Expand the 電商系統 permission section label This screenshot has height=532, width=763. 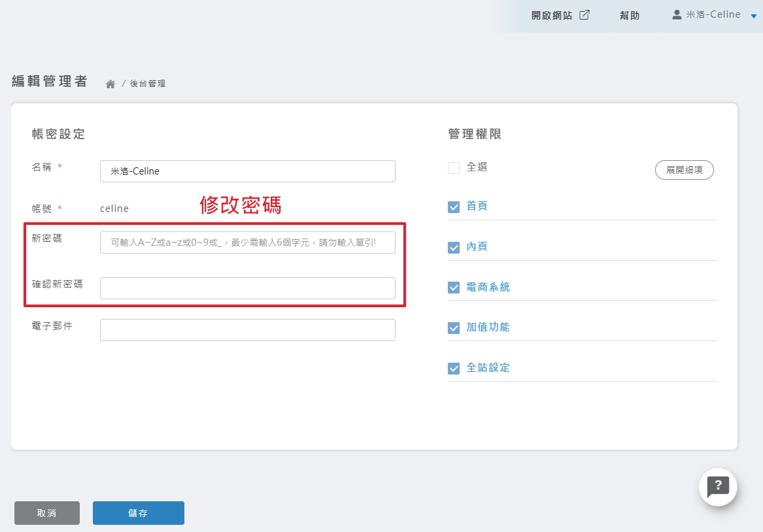(x=488, y=287)
